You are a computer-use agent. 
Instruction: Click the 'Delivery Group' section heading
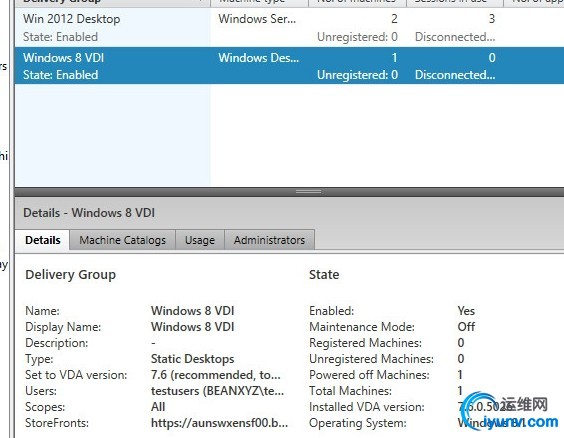pos(70,275)
